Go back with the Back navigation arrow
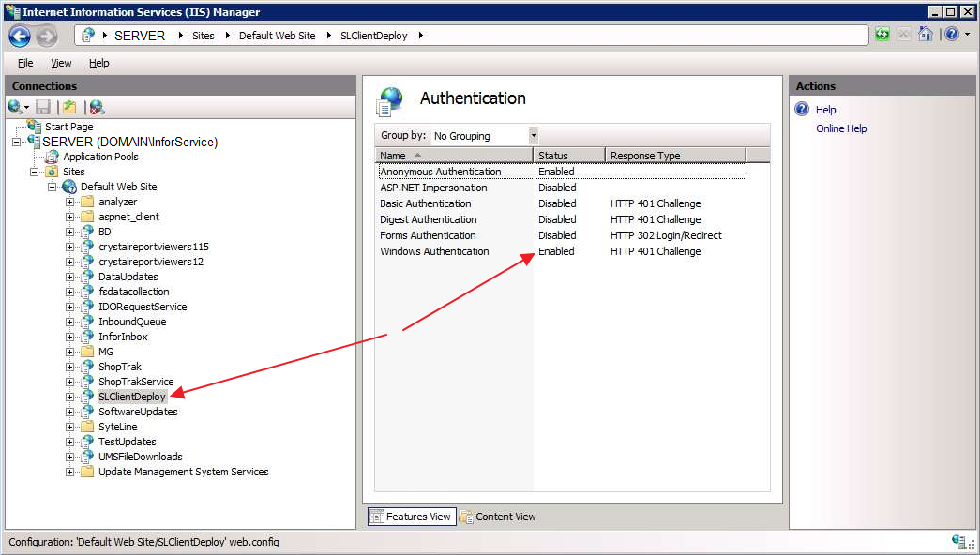Viewport: 980px width, 555px height. pyautogui.click(x=20, y=37)
